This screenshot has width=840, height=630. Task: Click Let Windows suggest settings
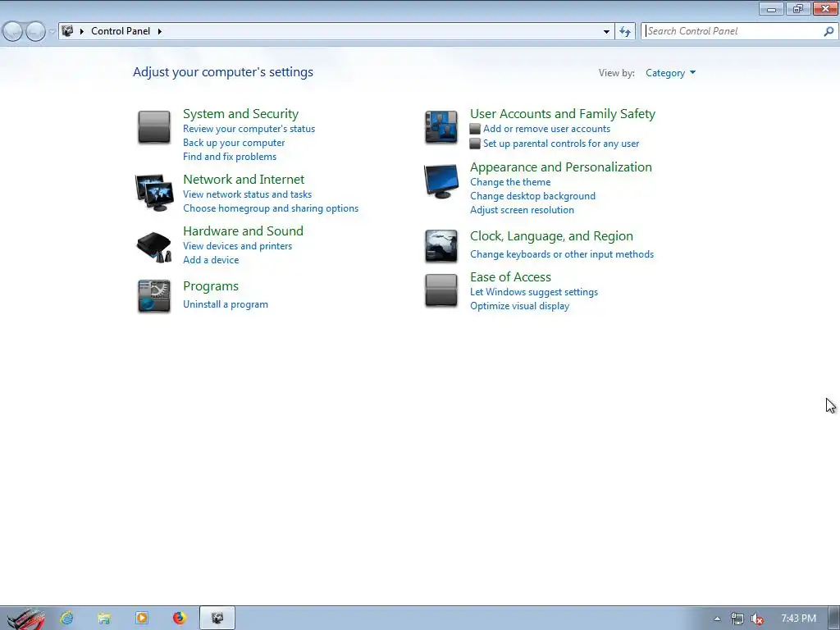[x=533, y=292]
